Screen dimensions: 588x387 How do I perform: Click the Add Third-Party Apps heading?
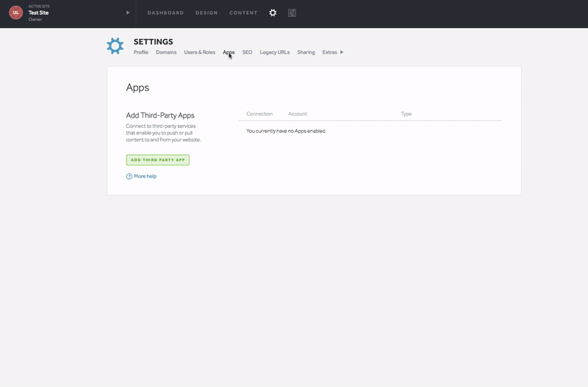click(x=160, y=115)
